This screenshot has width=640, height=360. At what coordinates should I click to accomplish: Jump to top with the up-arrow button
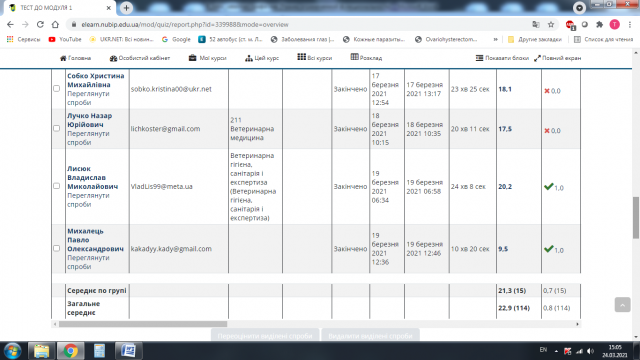click(622, 304)
